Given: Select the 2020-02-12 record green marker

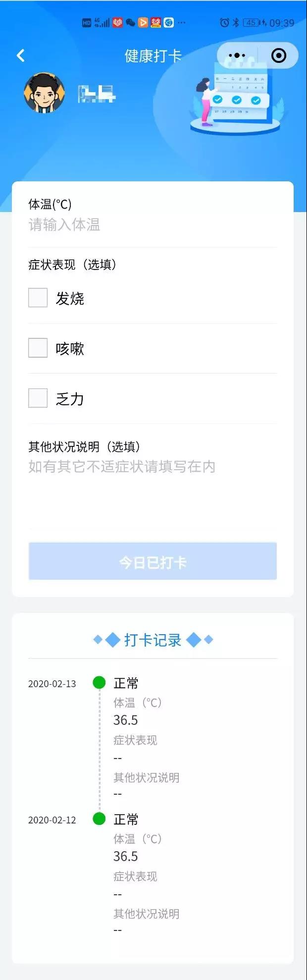Looking at the screenshot, I should point(99,819).
